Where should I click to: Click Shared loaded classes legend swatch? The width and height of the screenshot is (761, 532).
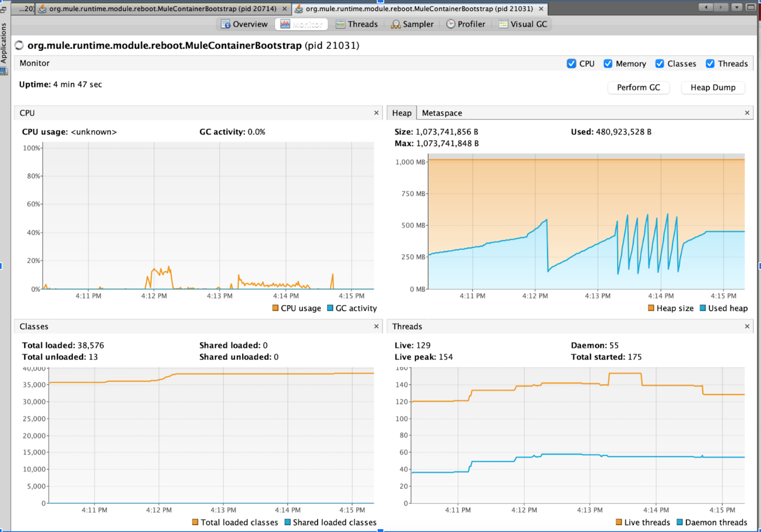click(288, 522)
